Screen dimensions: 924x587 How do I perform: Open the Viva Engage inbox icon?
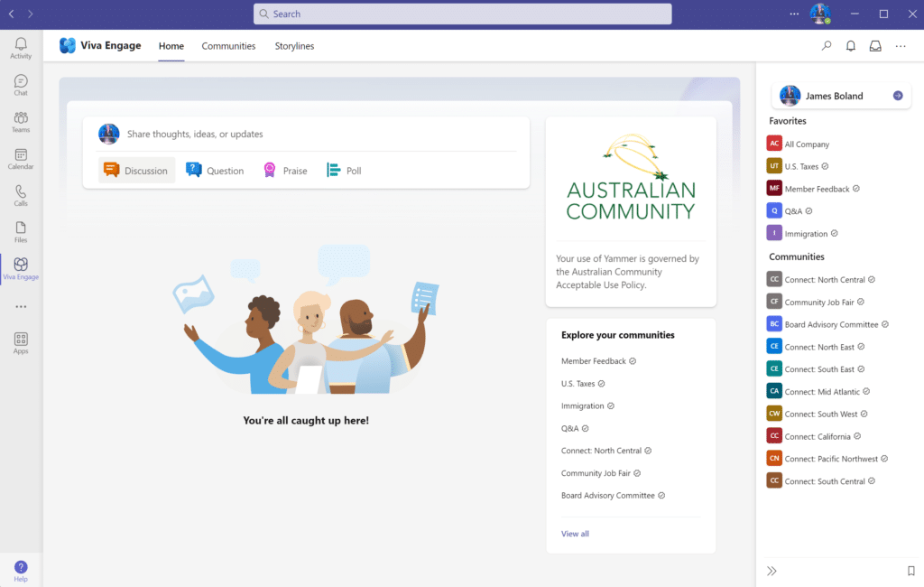(x=875, y=45)
